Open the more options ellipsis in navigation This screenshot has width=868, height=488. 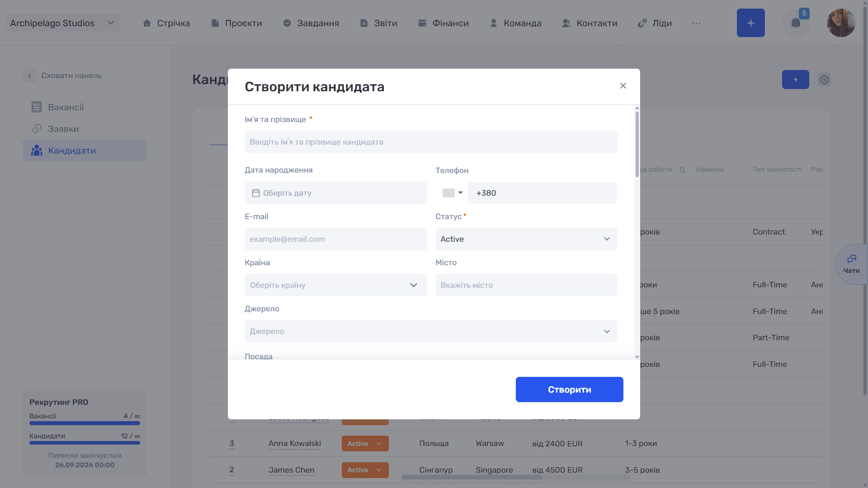(x=697, y=23)
